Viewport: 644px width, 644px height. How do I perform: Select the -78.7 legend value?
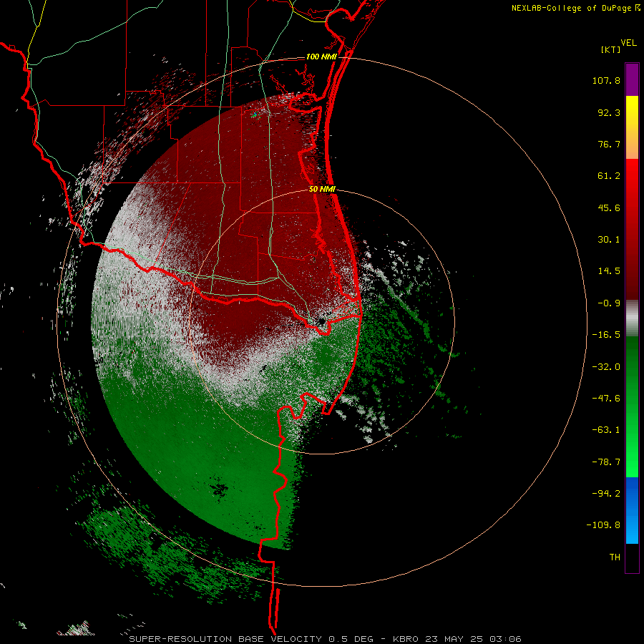pos(606,462)
